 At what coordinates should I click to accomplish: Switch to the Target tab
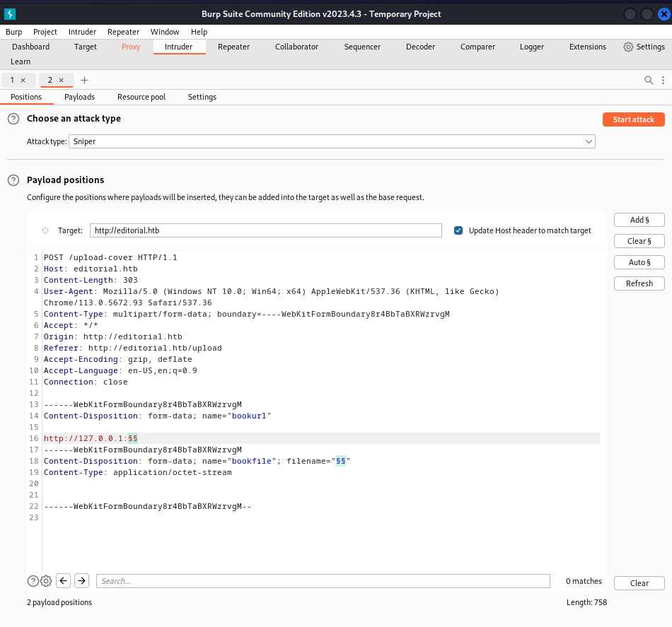(86, 47)
